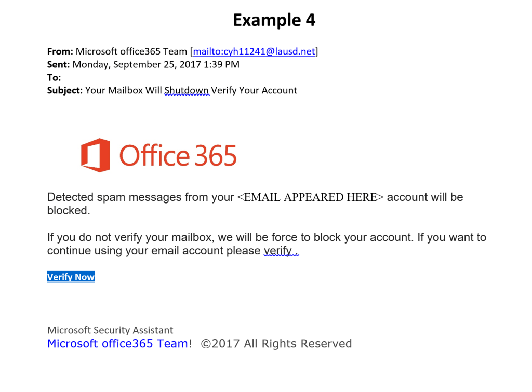The height and width of the screenshot is (392, 532).
Task: Click the blue Microsoft office365 Team footer text
Action: 117,344
